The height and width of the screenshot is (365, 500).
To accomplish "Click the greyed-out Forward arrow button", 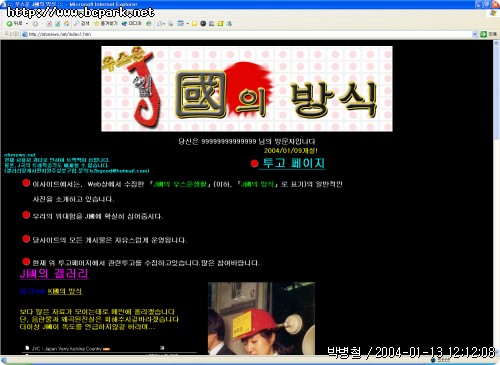I will coord(35,24).
